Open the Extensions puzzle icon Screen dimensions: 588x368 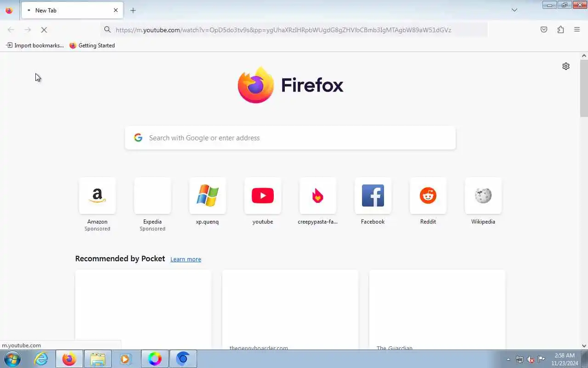pos(560,29)
